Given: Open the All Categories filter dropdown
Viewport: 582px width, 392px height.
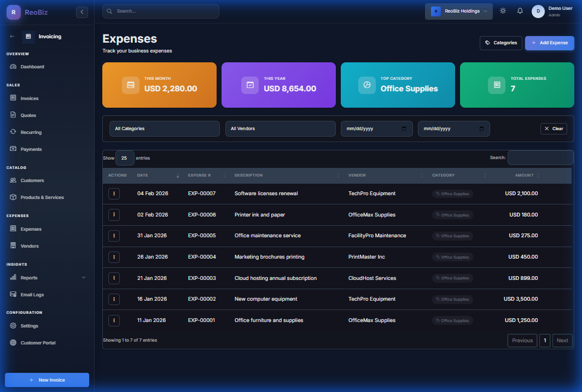Looking at the screenshot, I should pyautogui.click(x=164, y=128).
